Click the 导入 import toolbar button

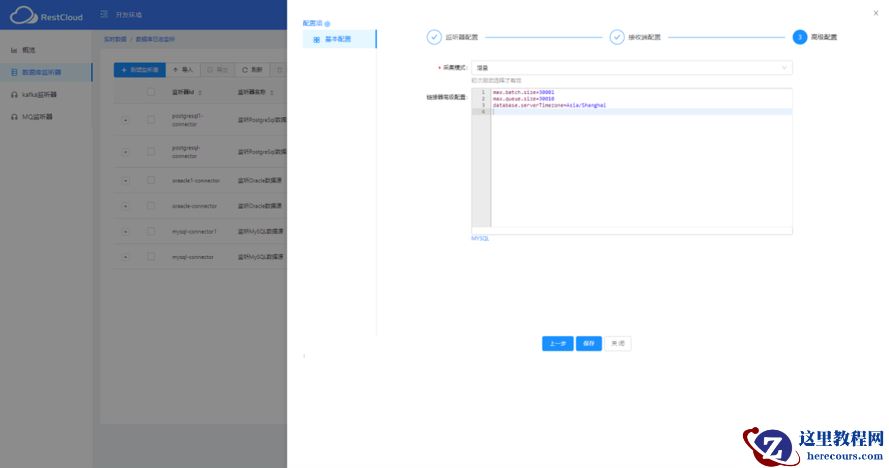point(183,70)
